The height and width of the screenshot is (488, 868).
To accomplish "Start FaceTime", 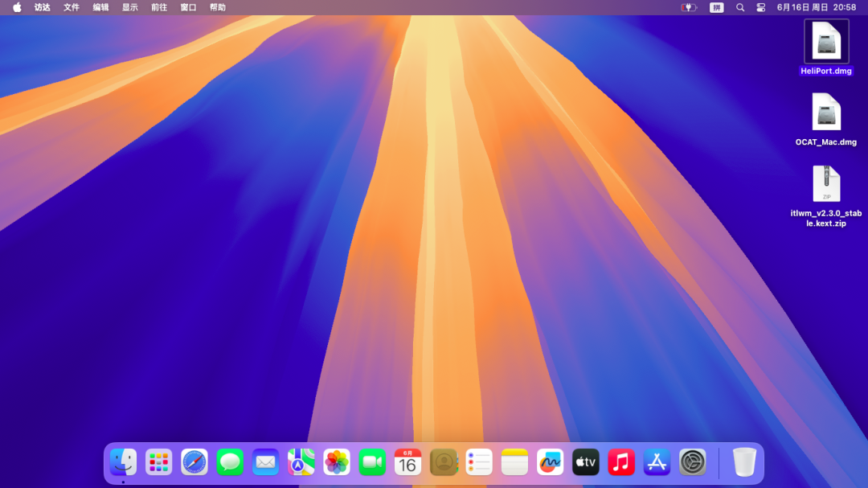I will pyautogui.click(x=372, y=462).
